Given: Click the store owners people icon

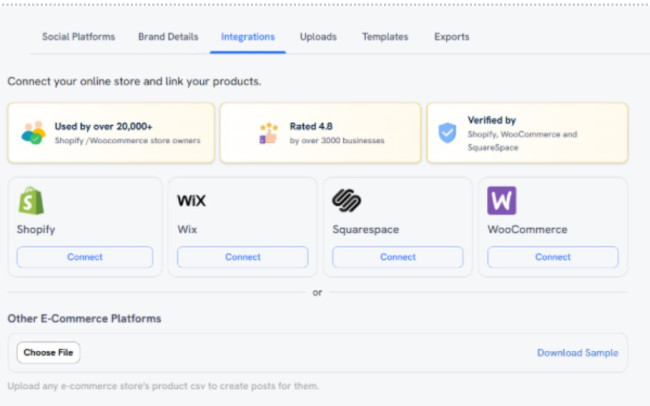Looking at the screenshot, I should point(33,133).
